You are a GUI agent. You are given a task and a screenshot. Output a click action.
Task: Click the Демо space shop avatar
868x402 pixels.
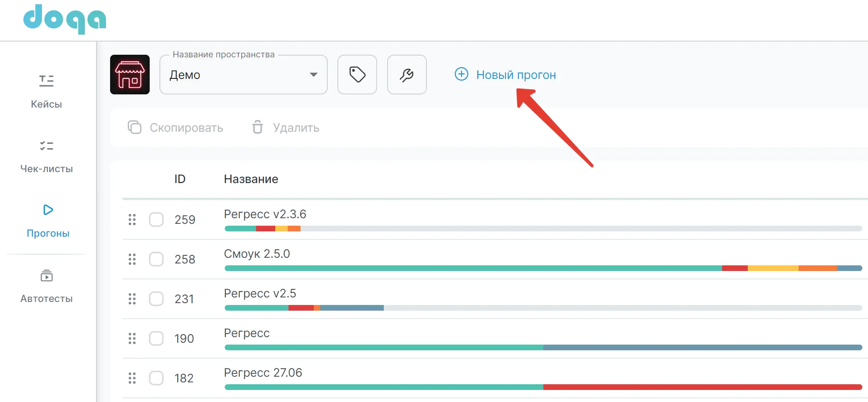tap(130, 75)
